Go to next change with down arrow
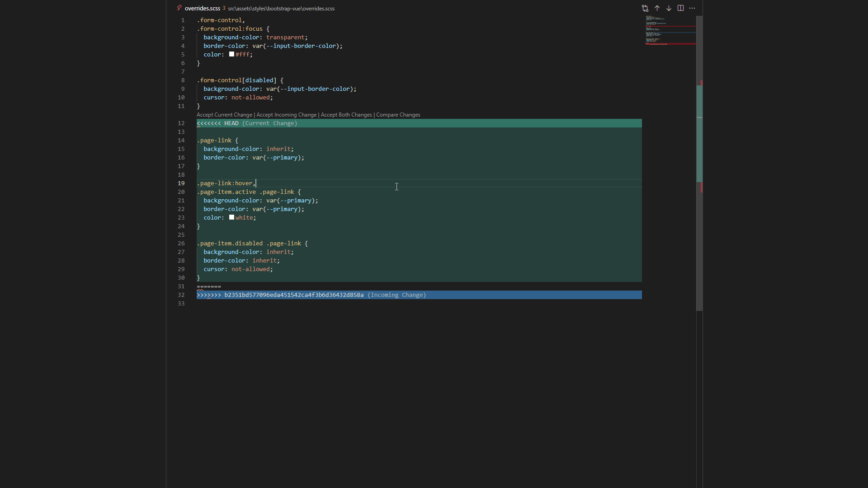Image resolution: width=868 pixels, height=488 pixels. pos(669,8)
